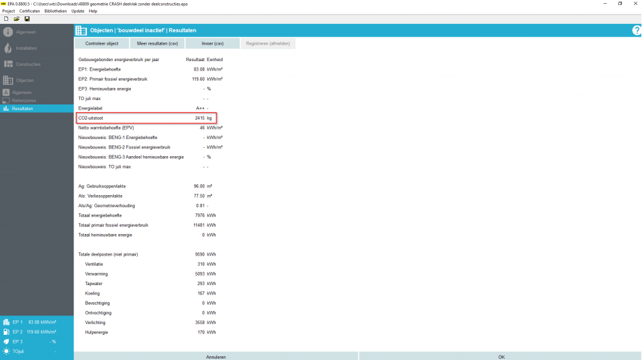Select Algemeen under Objecten in sidebar

click(x=22, y=93)
